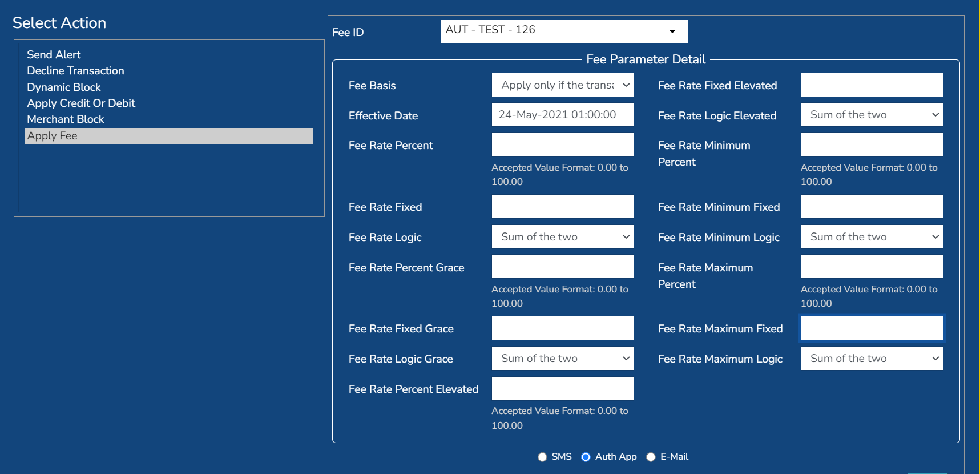Click the Fee ID label

coord(348,33)
